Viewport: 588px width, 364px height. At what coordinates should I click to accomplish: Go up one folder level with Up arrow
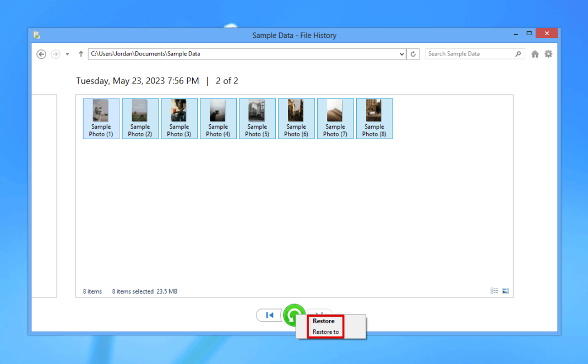point(80,54)
